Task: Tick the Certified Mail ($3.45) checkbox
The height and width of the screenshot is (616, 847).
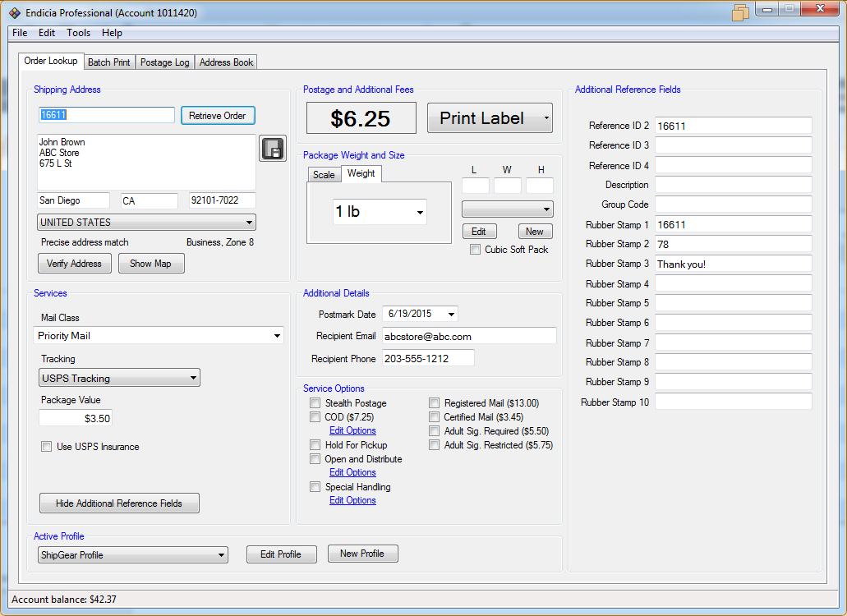Action: coord(434,416)
